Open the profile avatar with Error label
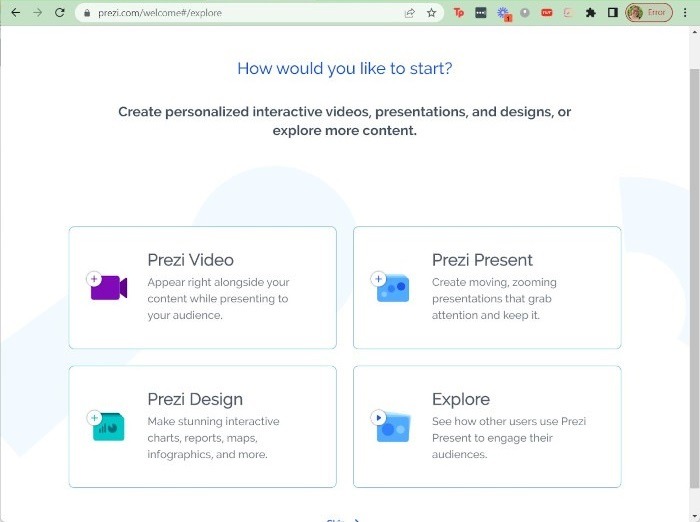Screen dimensions: 700x522 point(649,13)
